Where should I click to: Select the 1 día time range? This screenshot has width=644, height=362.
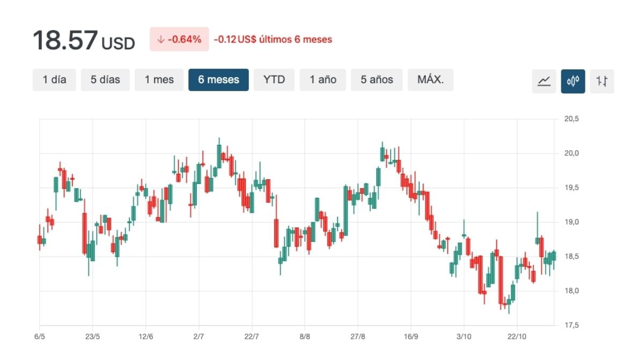tap(54, 80)
